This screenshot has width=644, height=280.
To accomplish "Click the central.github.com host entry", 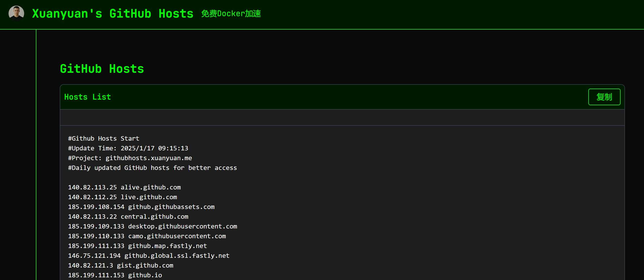I will [x=128, y=217].
